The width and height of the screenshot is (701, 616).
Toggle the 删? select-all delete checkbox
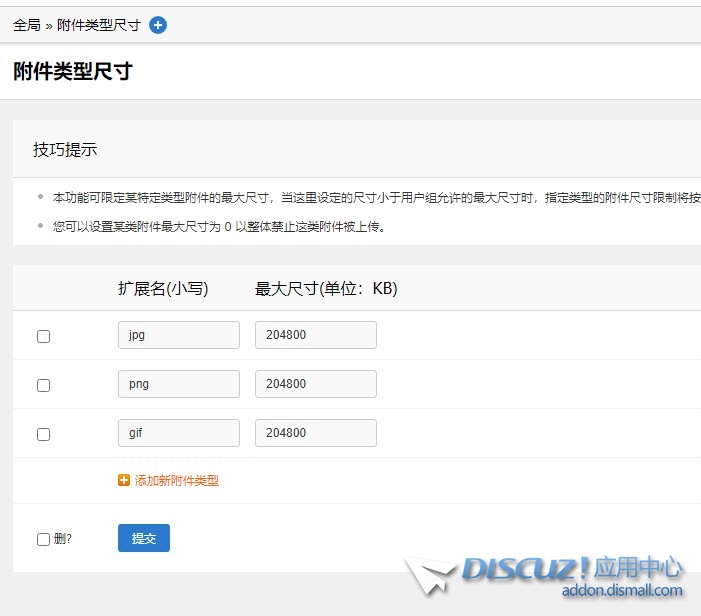tap(43, 539)
